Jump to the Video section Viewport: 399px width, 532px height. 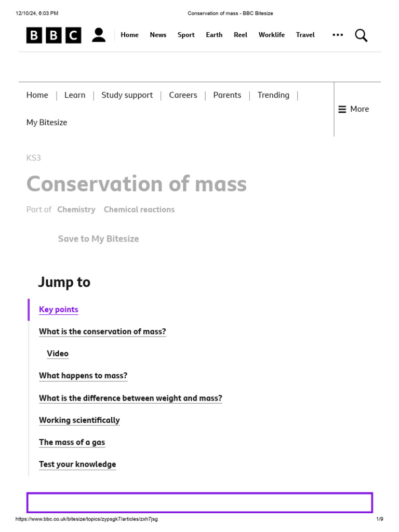click(x=58, y=354)
